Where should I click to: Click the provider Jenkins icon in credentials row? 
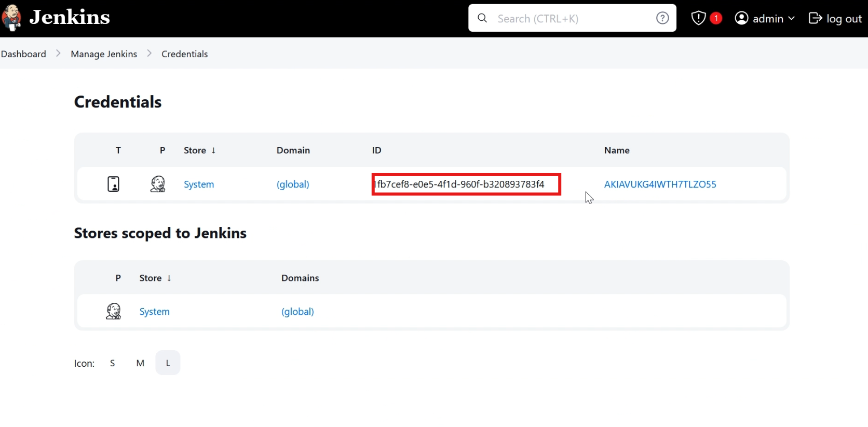coord(158,184)
